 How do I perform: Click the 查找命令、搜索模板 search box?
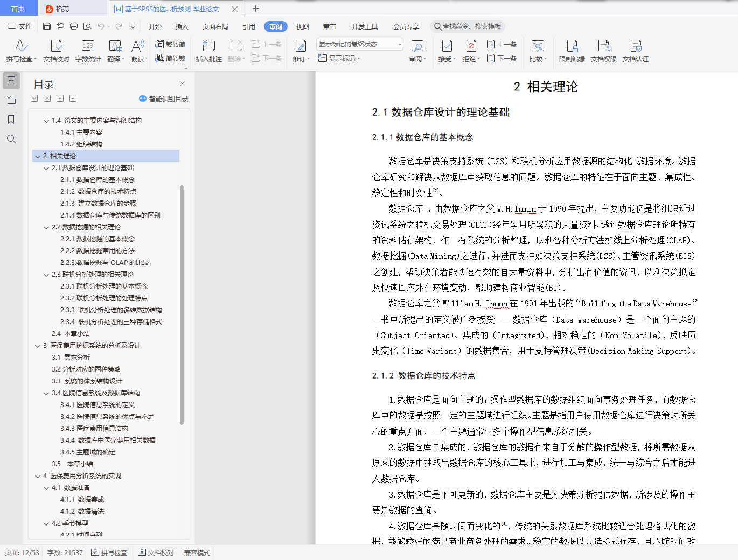point(468,26)
